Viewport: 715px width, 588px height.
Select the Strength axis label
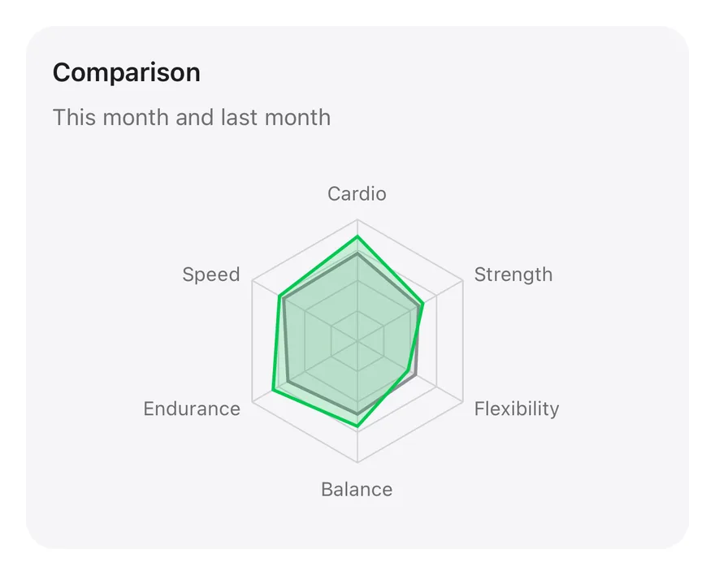[x=513, y=275]
